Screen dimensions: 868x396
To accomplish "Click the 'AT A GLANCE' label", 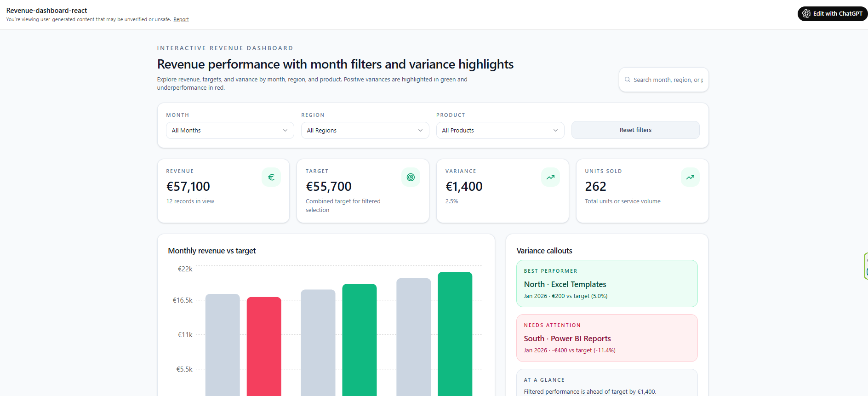I will pyautogui.click(x=544, y=380).
